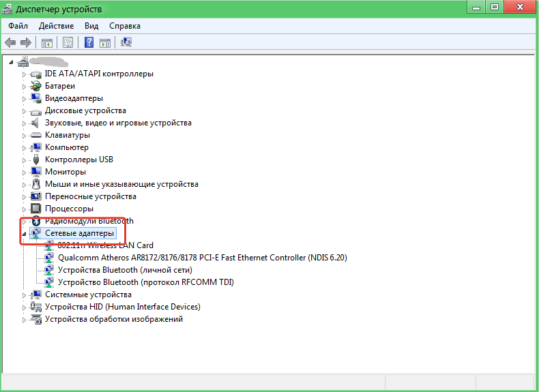Click the Процессоры chip icon
This screenshot has height=392, width=539.
coord(36,209)
